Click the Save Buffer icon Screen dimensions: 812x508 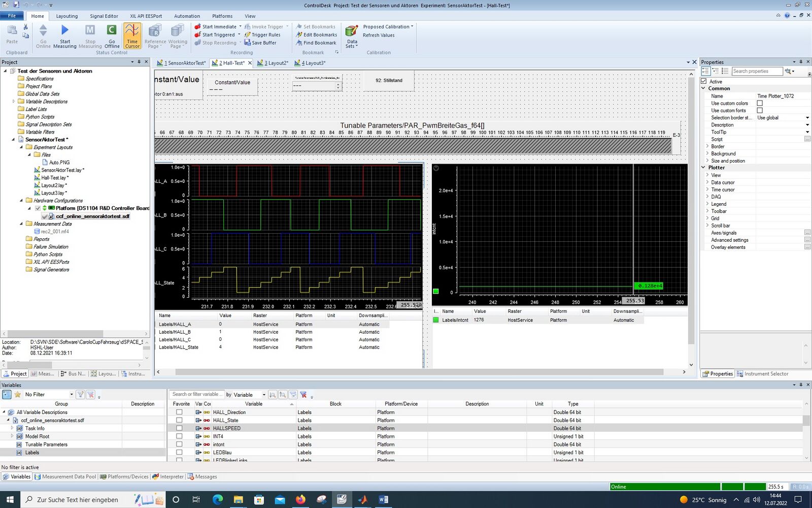[x=248, y=43]
